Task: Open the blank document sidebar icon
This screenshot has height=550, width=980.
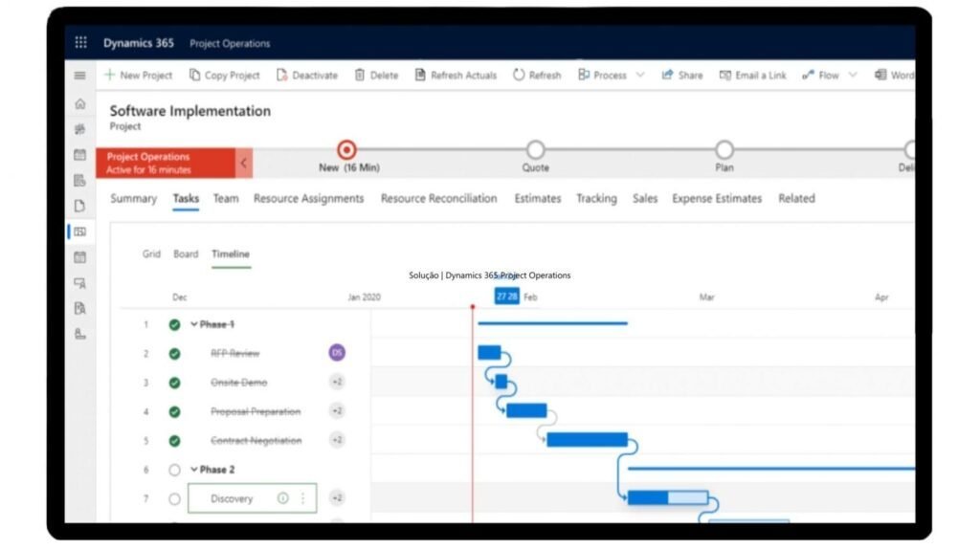Action: pyautogui.click(x=80, y=206)
